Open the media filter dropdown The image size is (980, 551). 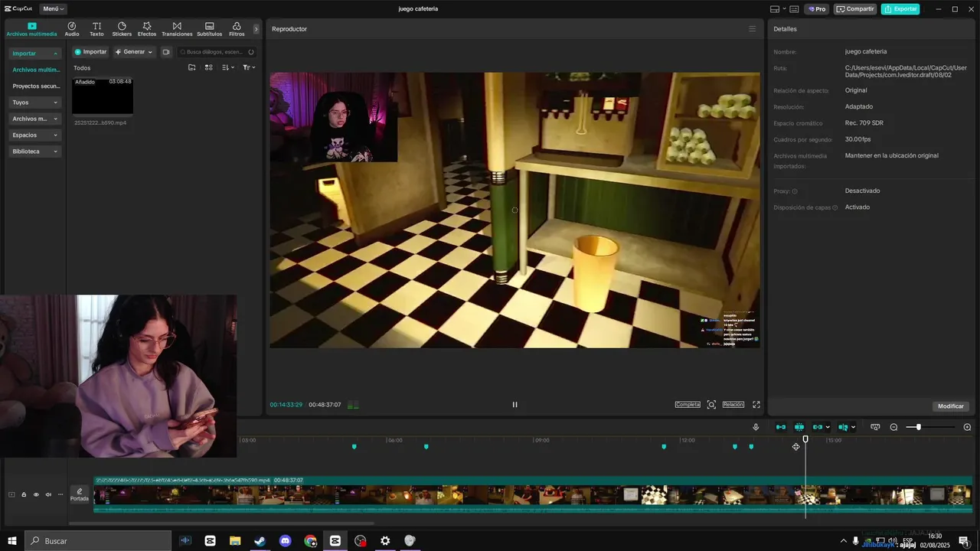pyautogui.click(x=248, y=67)
